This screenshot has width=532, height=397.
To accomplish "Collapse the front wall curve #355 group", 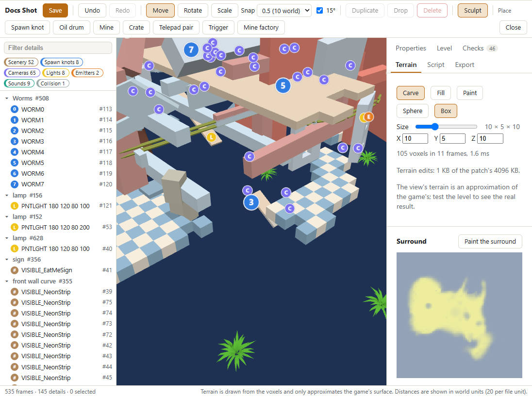I will click(7, 281).
